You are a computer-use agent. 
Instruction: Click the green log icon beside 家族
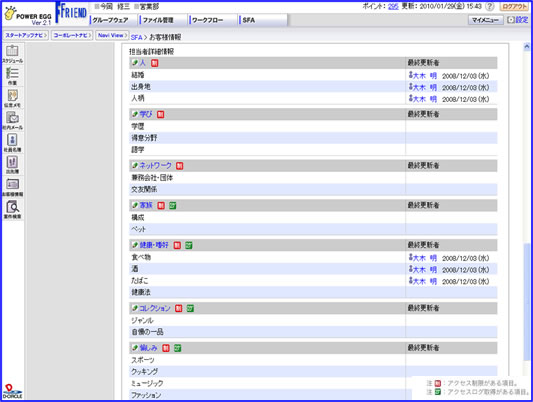173,206
